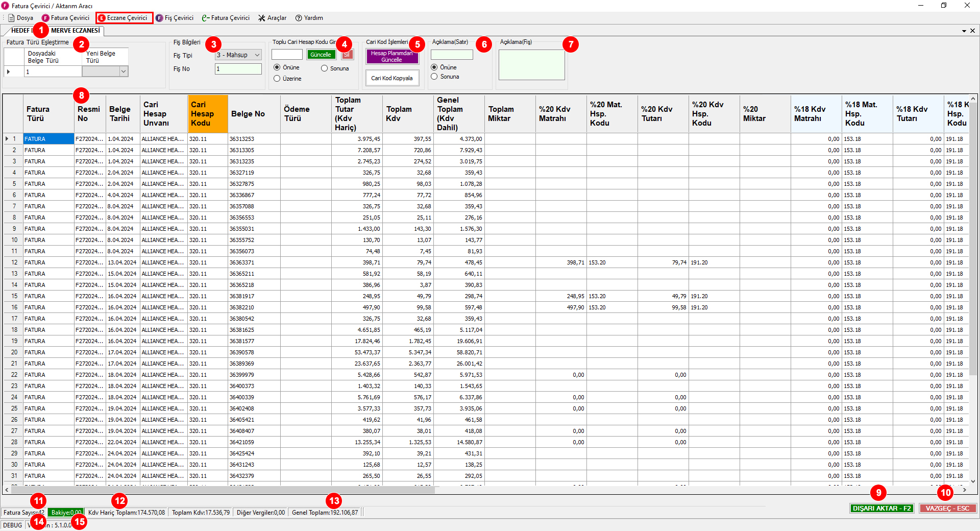
Task: Click the scroll-up arrow of the table's vertical scrollbar
Action: (x=973, y=99)
